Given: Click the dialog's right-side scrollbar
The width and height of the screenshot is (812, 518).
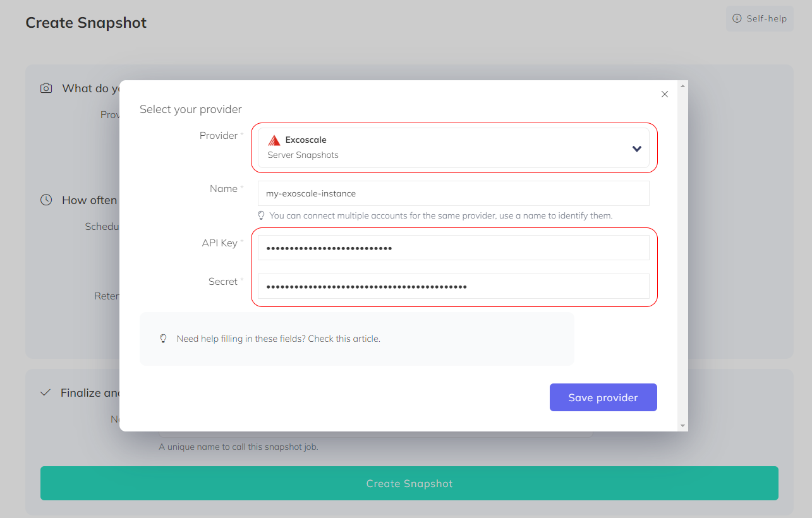Looking at the screenshot, I should (682, 253).
